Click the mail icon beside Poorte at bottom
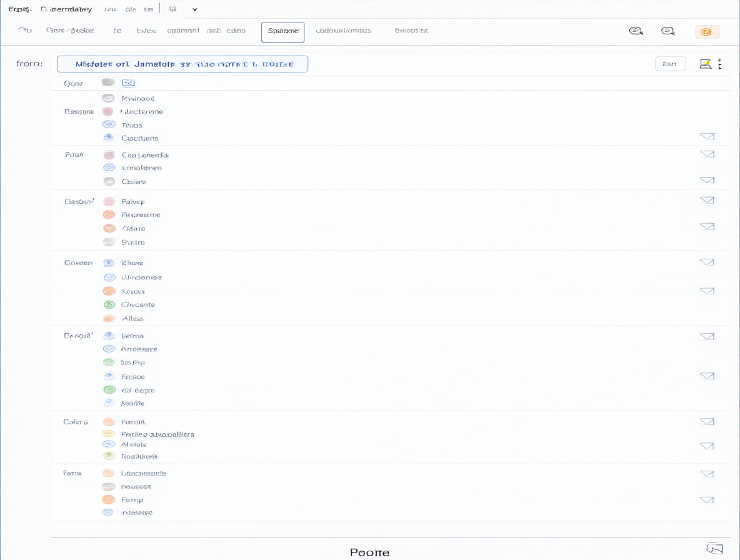The width and height of the screenshot is (740, 560). point(715,548)
